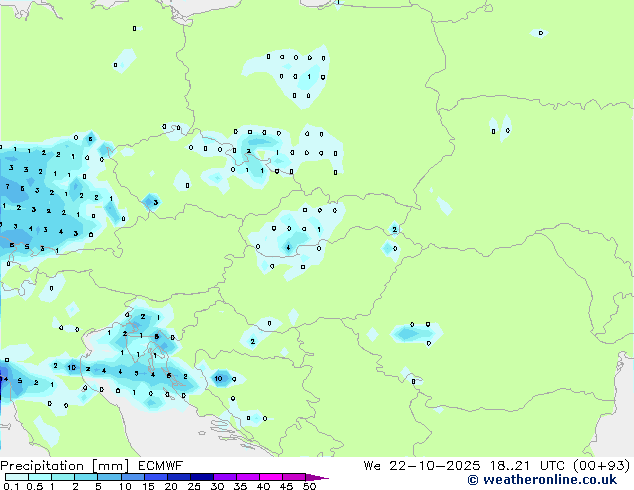Click the legend label "0.1"
Viewport: 634px width, 490px height.
click(11, 486)
